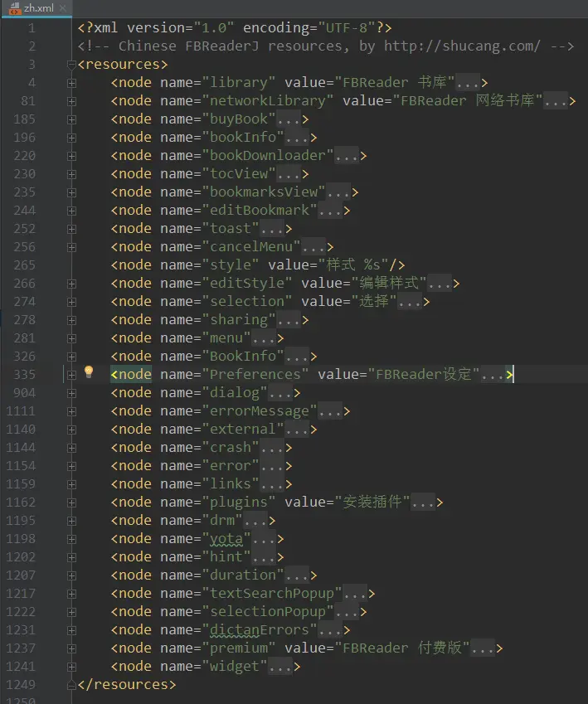Viewport: 588px width, 704px height.
Task: Expand the dictanErrors node fold
Action: tap(71, 630)
